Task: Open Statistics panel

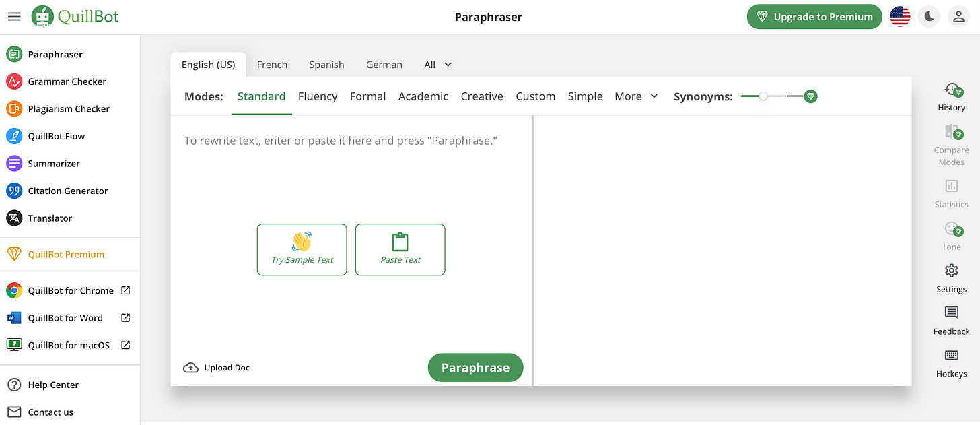Action: click(951, 194)
